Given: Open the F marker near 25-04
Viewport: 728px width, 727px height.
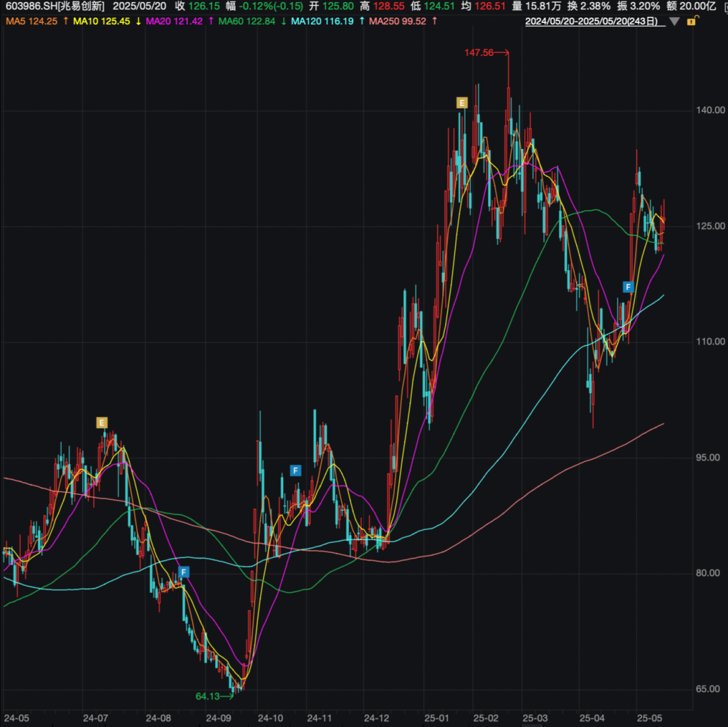Looking at the screenshot, I should coord(628,287).
